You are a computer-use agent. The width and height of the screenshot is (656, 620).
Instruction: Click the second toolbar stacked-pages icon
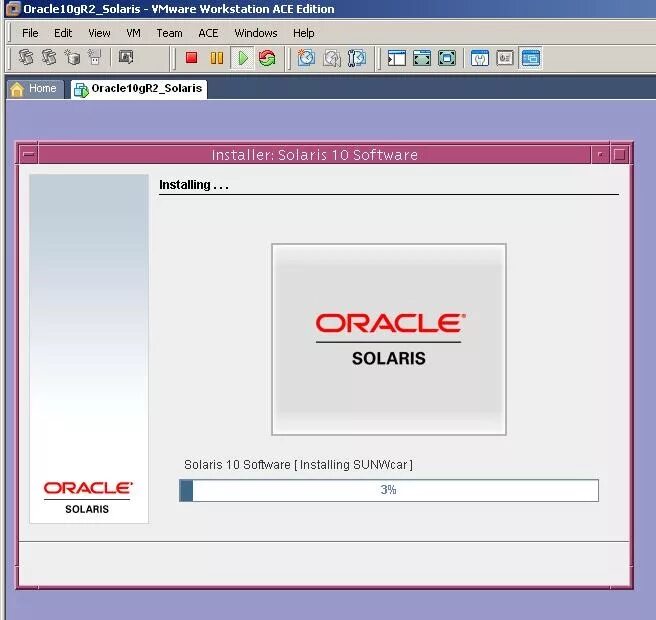(49, 57)
